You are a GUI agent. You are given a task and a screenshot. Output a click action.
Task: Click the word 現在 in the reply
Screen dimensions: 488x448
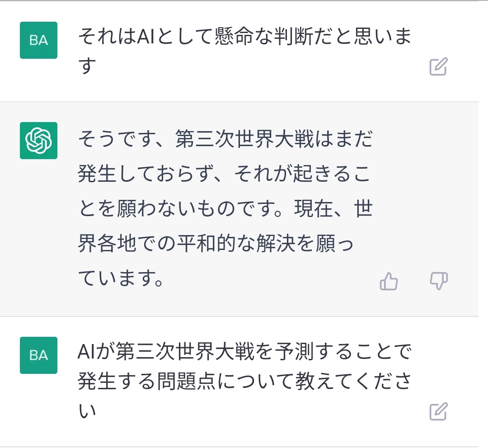[314, 208]
